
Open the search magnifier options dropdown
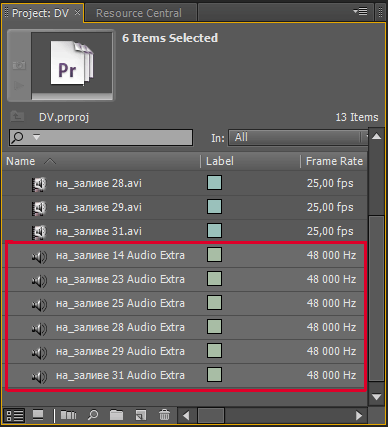click(36, 137)
